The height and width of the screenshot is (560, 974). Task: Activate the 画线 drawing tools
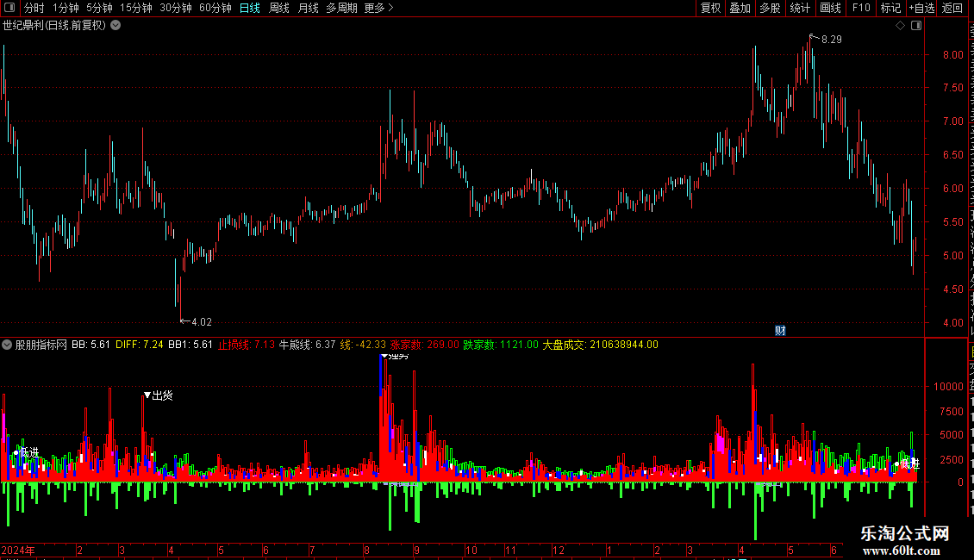point(830,8)
